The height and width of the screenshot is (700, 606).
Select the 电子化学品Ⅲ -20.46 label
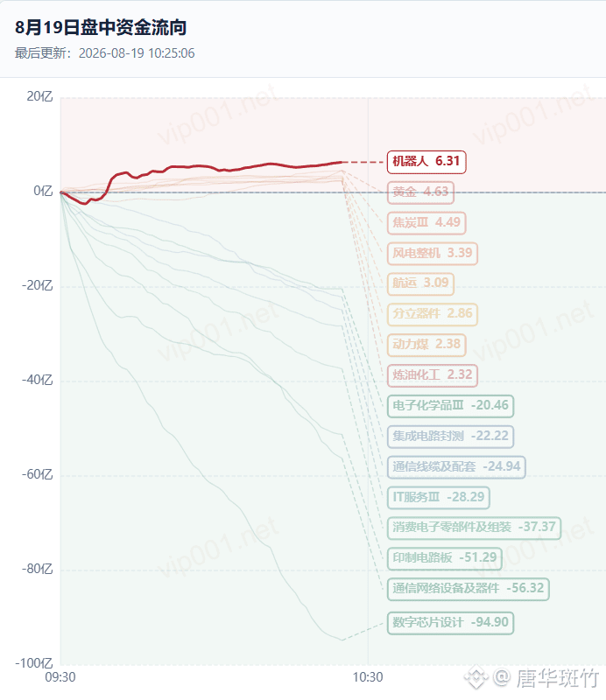click(x=450, y=406)
